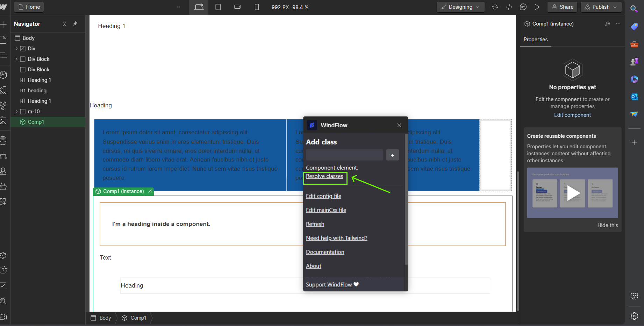Select Heading 1 below Div Block in Navigator

[x=39, y=80]
